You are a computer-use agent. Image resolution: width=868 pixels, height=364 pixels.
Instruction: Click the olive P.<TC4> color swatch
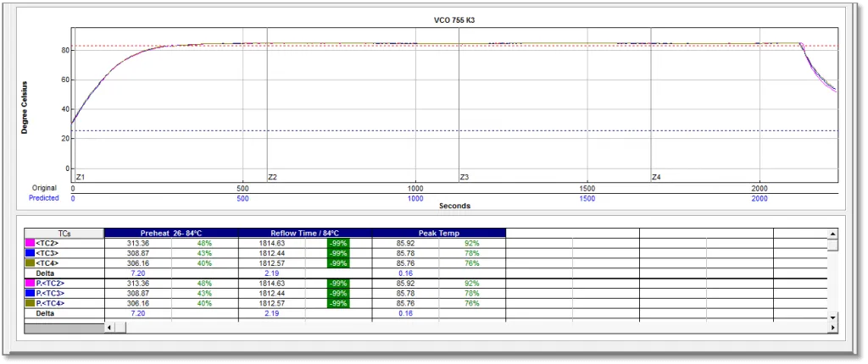click(x=30, y=303)
